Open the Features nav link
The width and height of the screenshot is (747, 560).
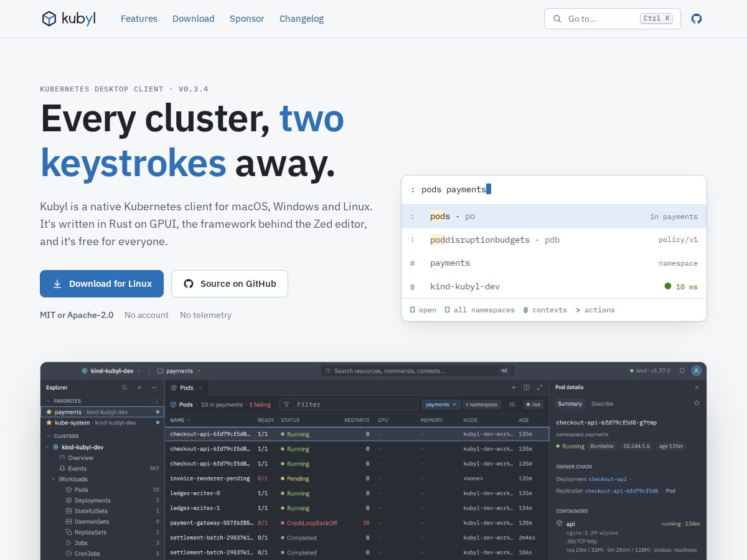pyautogui.click(x=139, y=19)
